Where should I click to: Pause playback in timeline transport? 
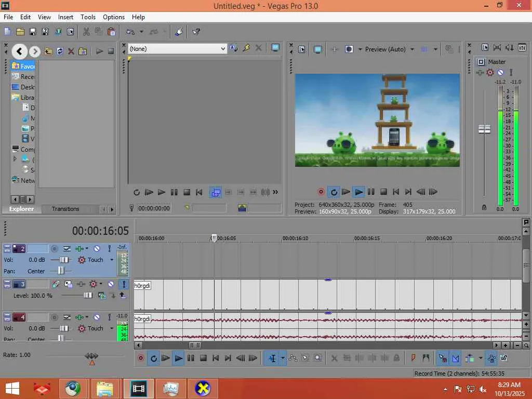pos(191,358)
